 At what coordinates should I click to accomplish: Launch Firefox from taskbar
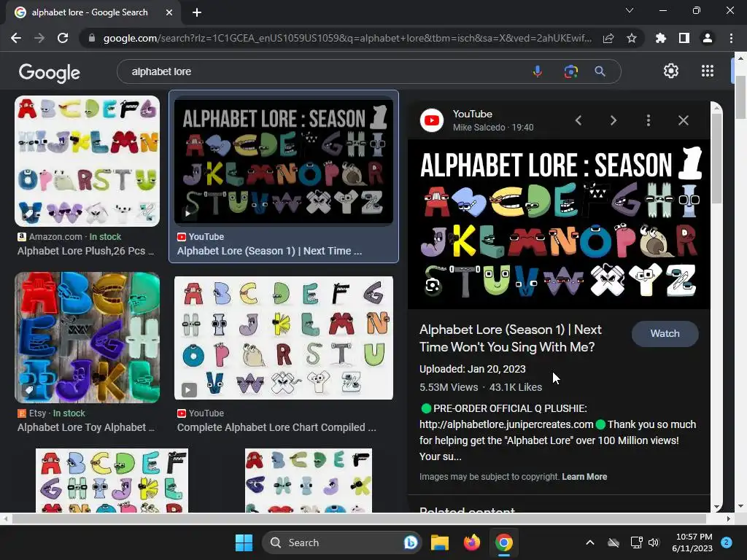pyautogui.click(x=472, y=542)
